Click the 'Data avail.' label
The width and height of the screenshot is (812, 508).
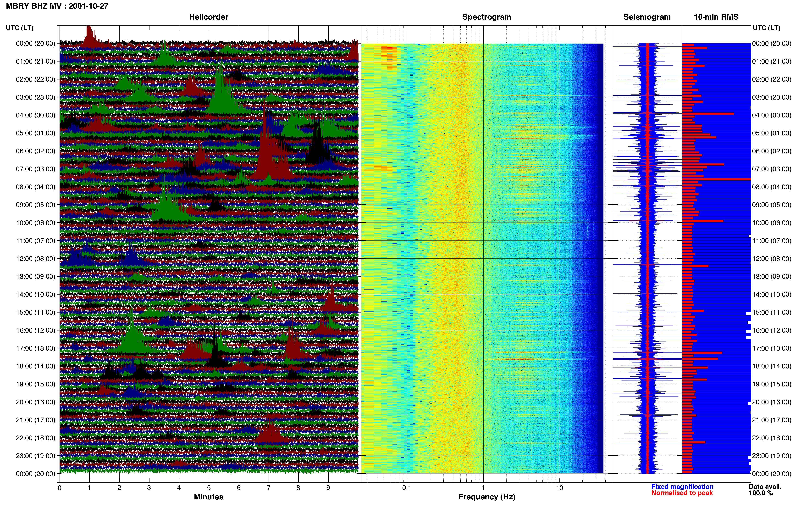(x=765, y=487)
